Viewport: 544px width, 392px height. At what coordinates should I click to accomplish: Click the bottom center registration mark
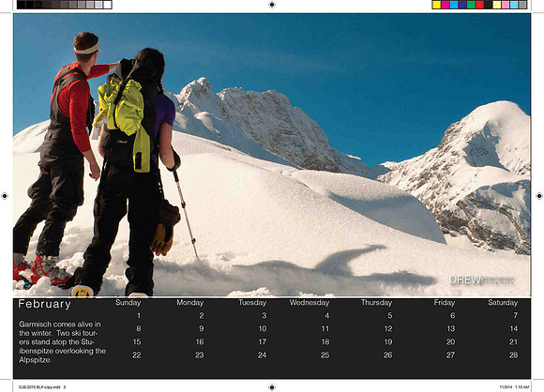click(272, 387)
